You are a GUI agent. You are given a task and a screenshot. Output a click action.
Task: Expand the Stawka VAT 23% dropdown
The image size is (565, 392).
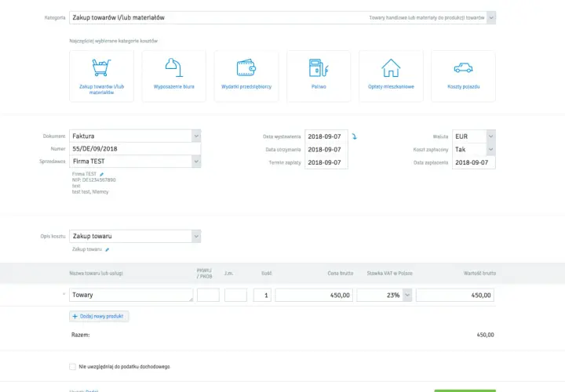pyautogui.click(x=407, y=295)
